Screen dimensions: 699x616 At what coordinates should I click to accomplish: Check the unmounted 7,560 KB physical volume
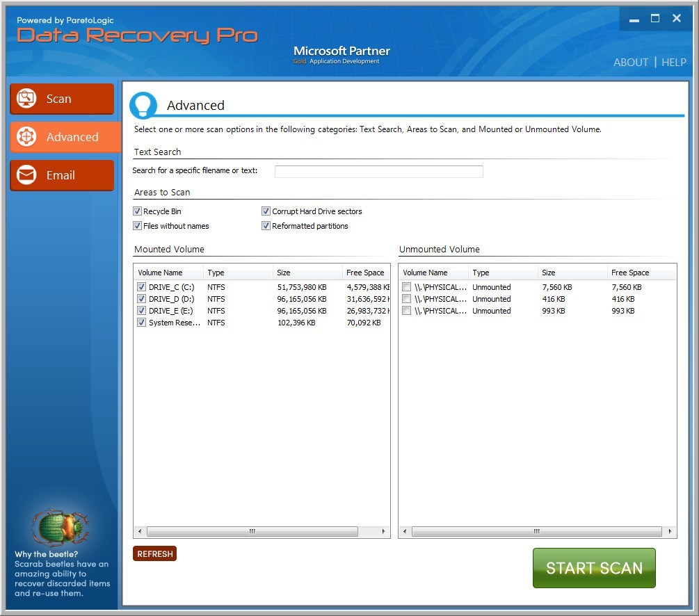407,286
